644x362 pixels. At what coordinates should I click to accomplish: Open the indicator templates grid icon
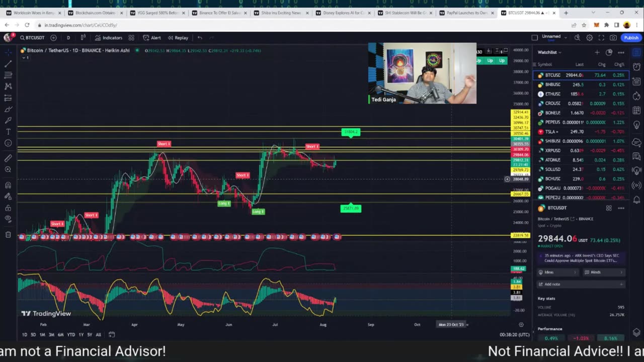[x=131, y=38]
